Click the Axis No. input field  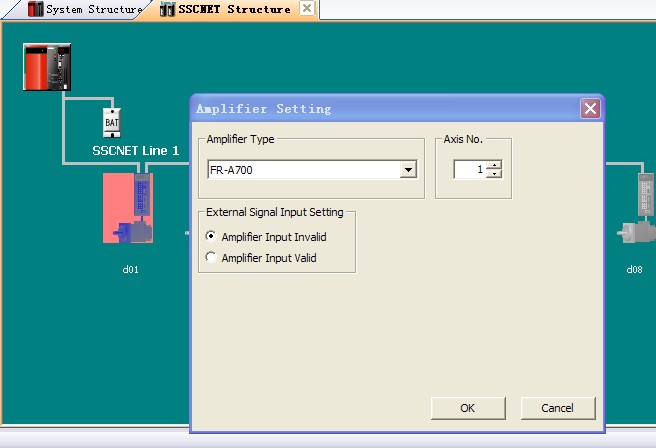click(x=469, y=170)
